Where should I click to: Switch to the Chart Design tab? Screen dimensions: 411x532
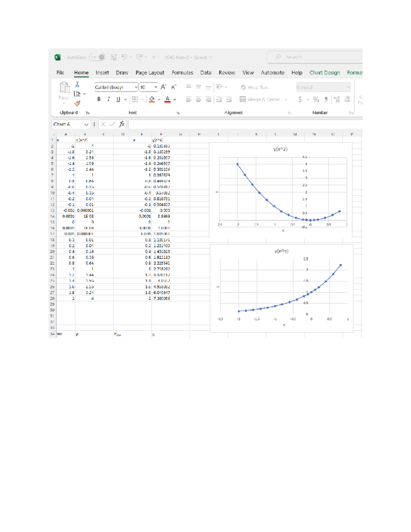pos(324,73)
